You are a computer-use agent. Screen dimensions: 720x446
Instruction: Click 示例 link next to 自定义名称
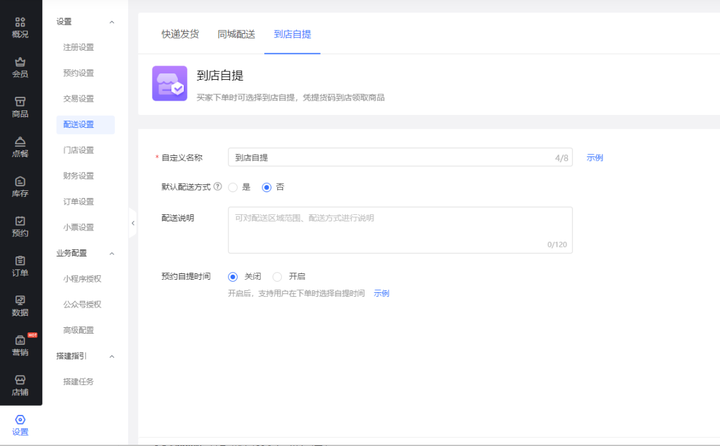tap(595, 158)
